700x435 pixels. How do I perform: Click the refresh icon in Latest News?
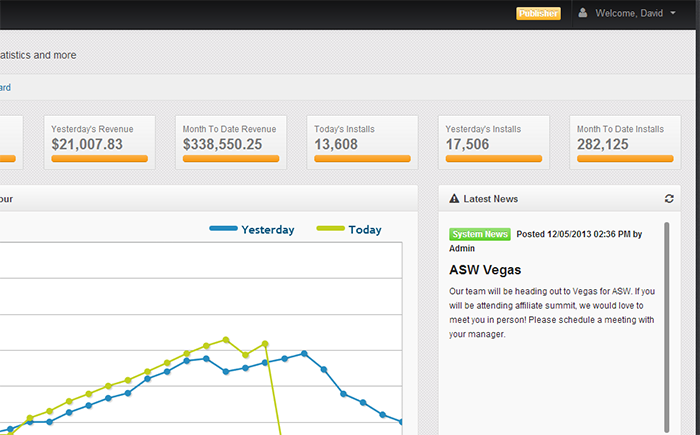[x=669, y=199]
